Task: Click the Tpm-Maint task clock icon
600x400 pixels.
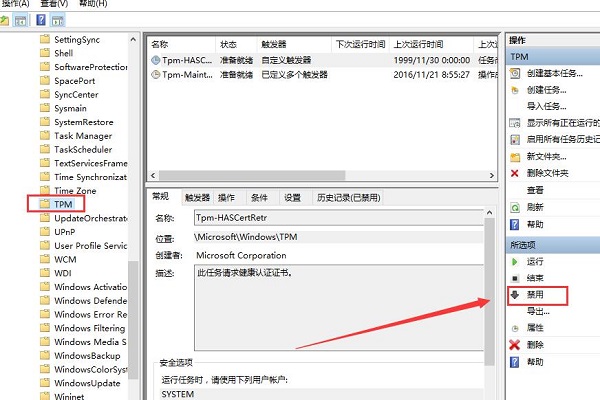Action: 155,75
